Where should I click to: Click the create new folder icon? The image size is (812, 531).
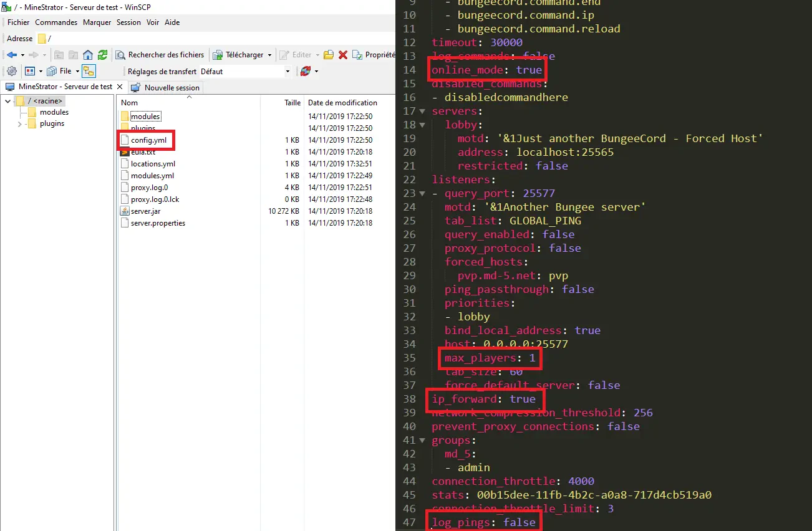329,55
